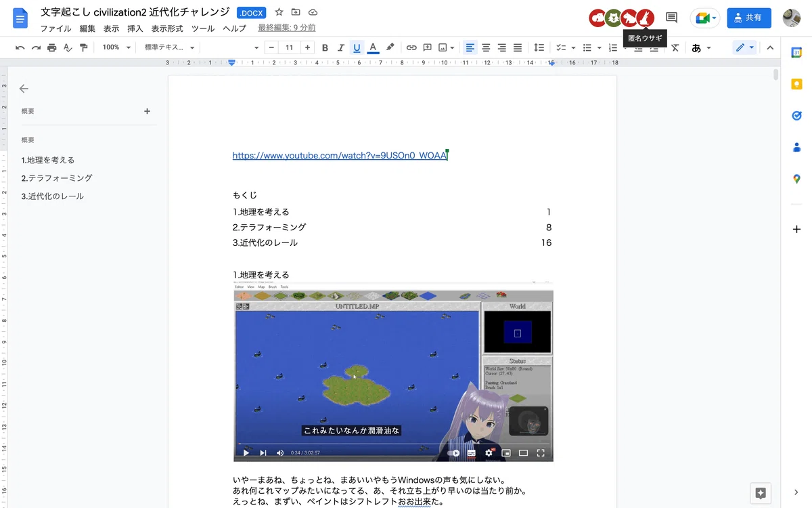Open the editing mode pencil dropdown
812x508 pixels.
(745, 47)
